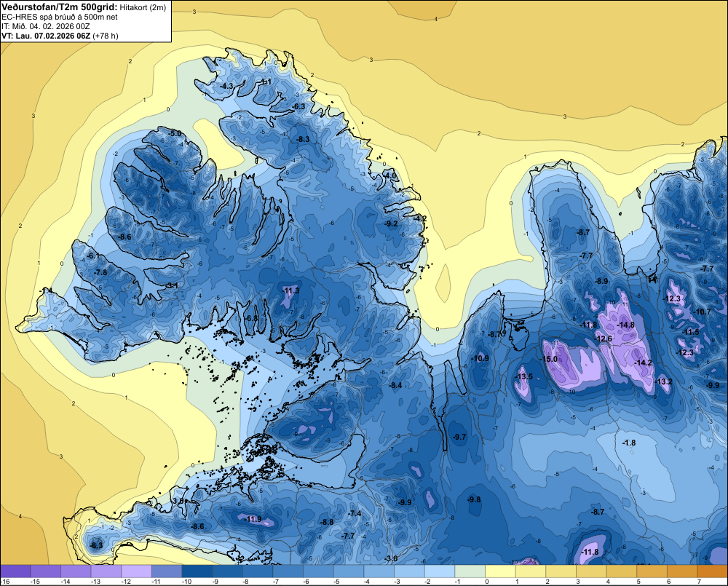Click the -14.8 temperature value

[625, 325]
